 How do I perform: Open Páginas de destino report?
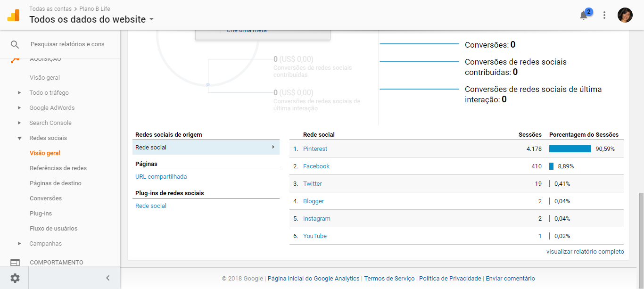pos(56,183)
